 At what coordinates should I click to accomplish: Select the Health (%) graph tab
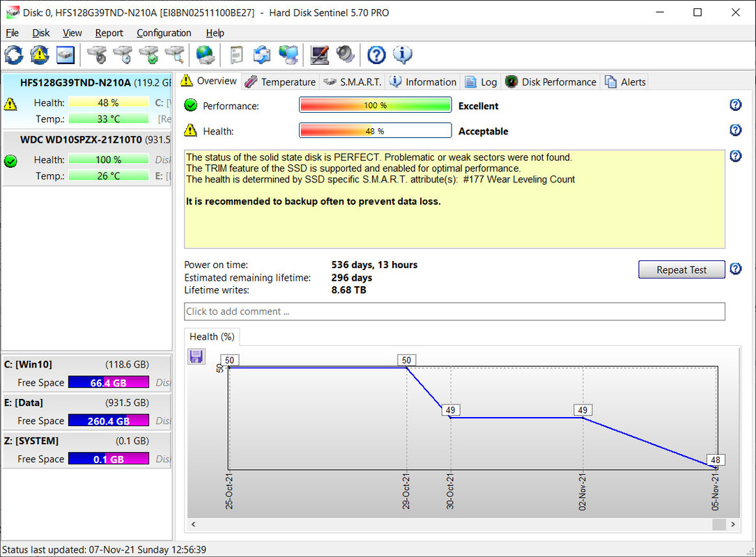[212, 336]
